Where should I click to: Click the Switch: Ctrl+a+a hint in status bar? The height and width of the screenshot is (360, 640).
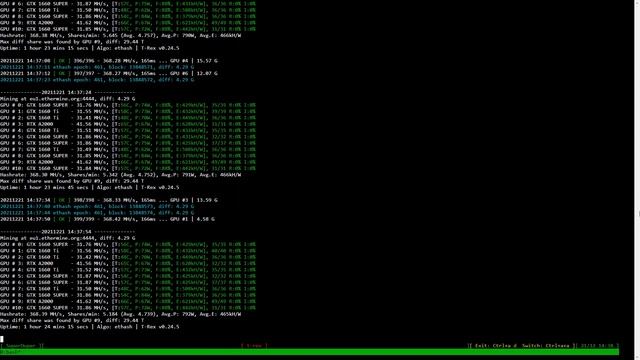545,346
